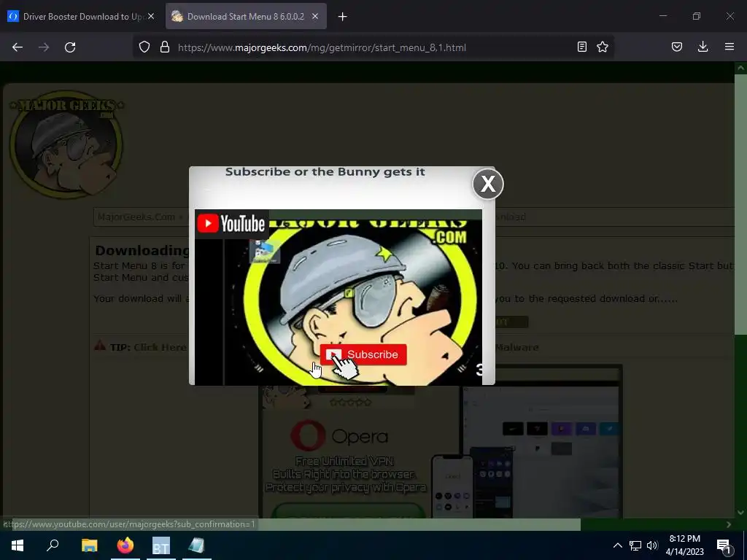Click the volume speaker tray icon
747x560 pixels.
[x=652, y=545]
